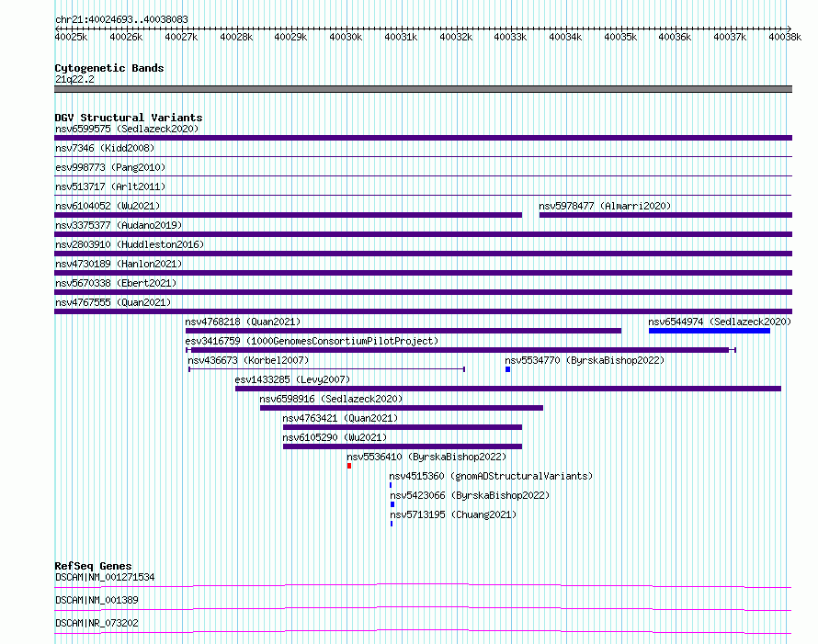Select the tiny blue nsv4515360 marker
Image resolution: width=818 pixels, height=644 pixels.
click(x=391, y=485)
